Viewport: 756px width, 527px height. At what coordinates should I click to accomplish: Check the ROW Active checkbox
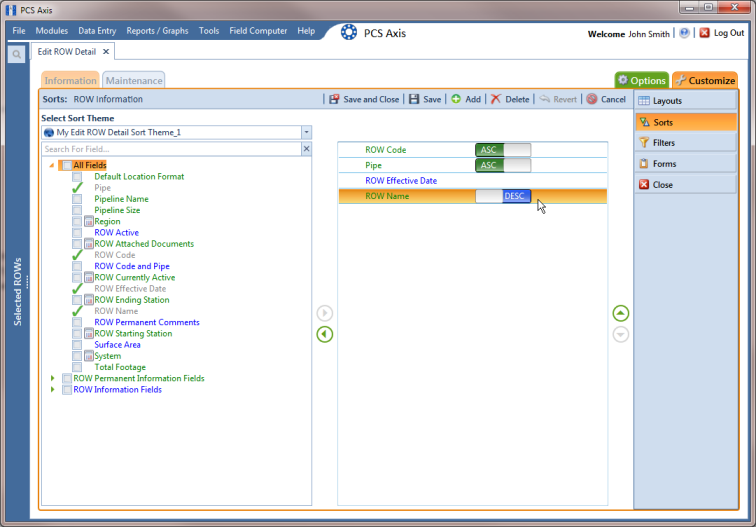tap(77, 232)
